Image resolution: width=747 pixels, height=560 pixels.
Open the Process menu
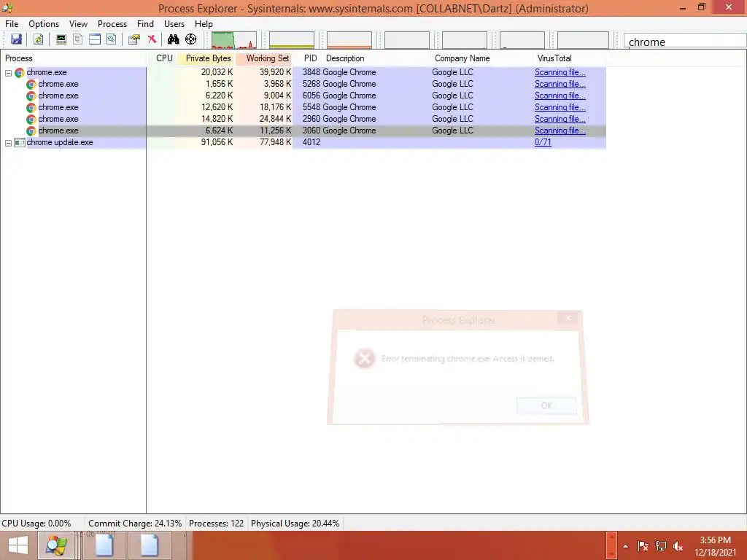(112, 24)
